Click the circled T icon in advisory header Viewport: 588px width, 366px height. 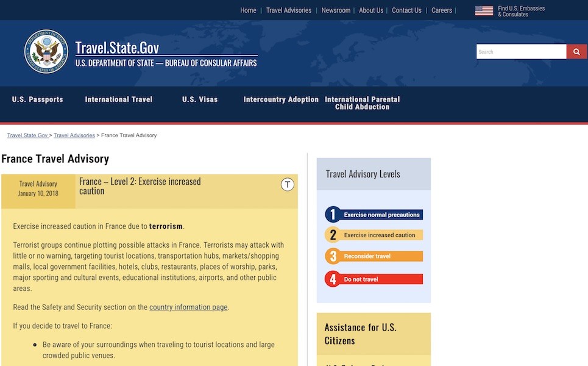pyautogui.click(x=287, y=184)
